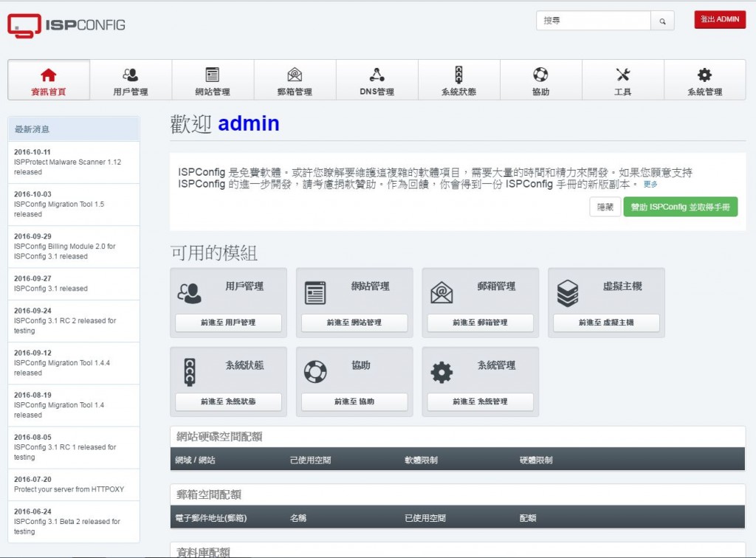Open the 系統狀態 navigation tab
756x558 pixels.
click(459, 80)
